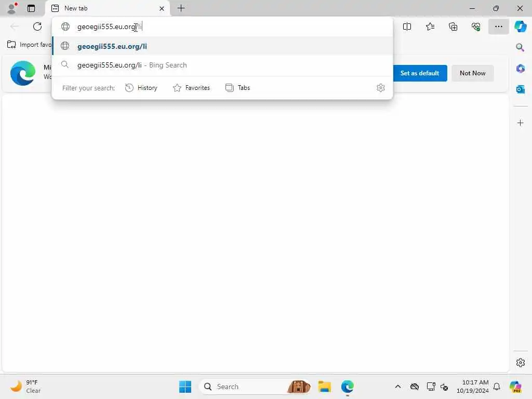This screenshot has width=532, height=399.
Task: Show hidden icons chevron in tray
Action: click(398, 387)
